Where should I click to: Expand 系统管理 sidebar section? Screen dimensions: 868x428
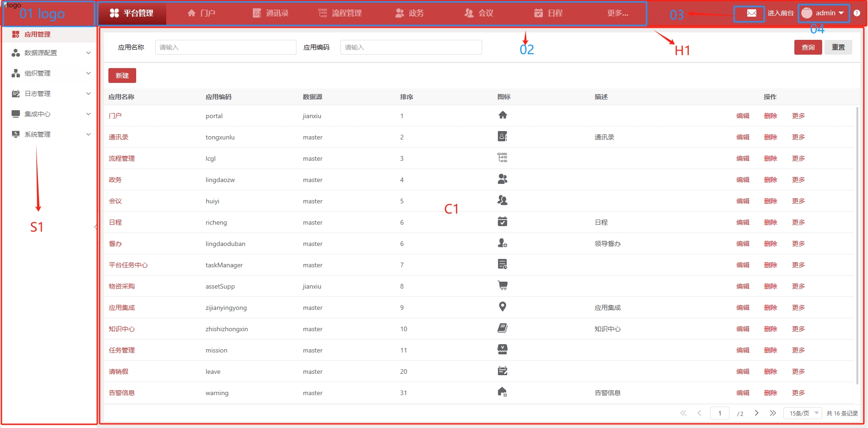(x=51, y=134)
